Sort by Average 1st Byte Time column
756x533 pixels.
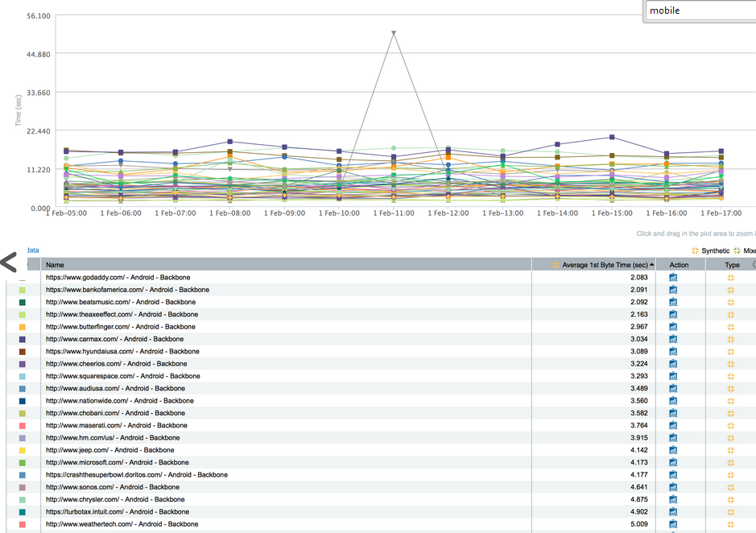[604, 265]
